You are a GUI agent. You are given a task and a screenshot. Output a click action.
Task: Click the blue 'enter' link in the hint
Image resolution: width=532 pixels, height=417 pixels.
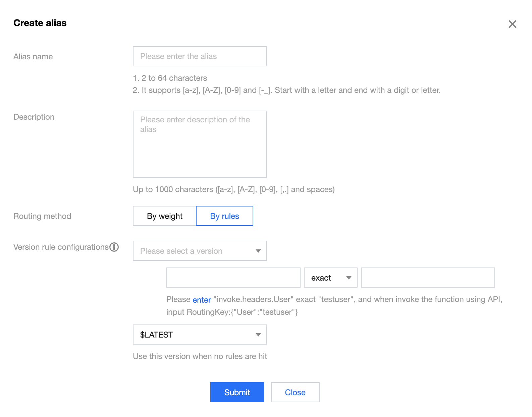[x=202, y=300]
